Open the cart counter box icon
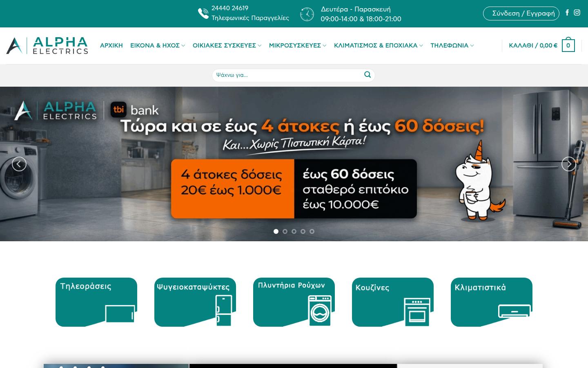 click(x=568, y=45)
